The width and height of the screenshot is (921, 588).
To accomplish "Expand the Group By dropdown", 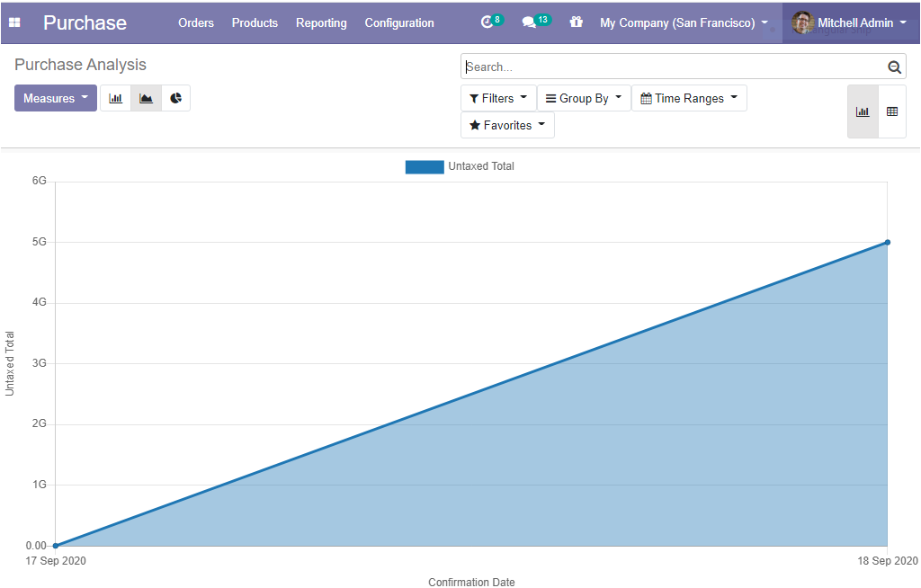I will tap(584, 98).
